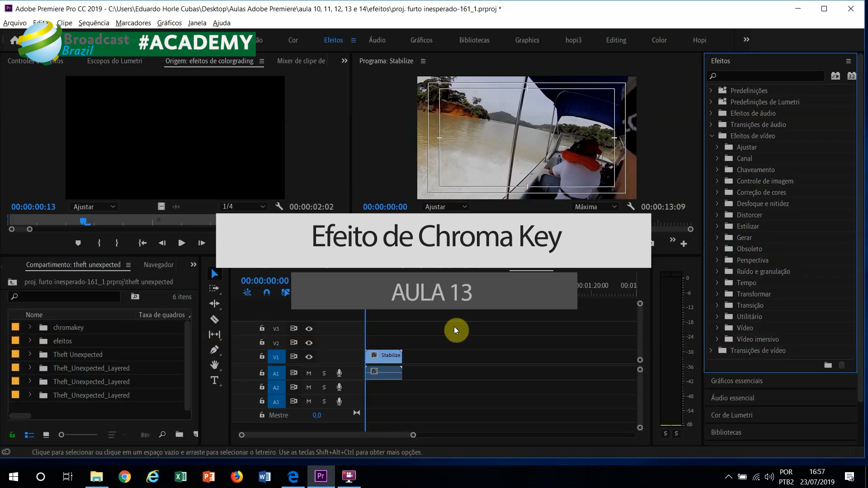Open Máxima playback resolution dropdown
This screenshot has height=488, width=868.
[x=595, y=206]
